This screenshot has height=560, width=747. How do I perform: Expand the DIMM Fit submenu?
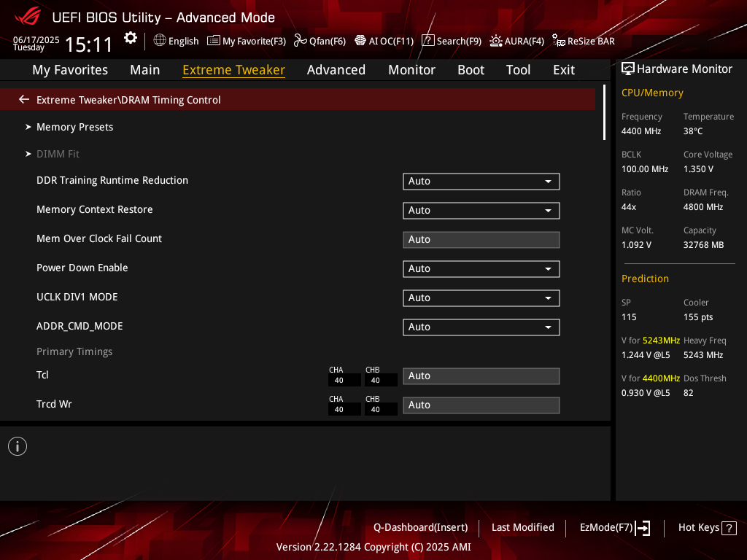[x=58, y=154]
